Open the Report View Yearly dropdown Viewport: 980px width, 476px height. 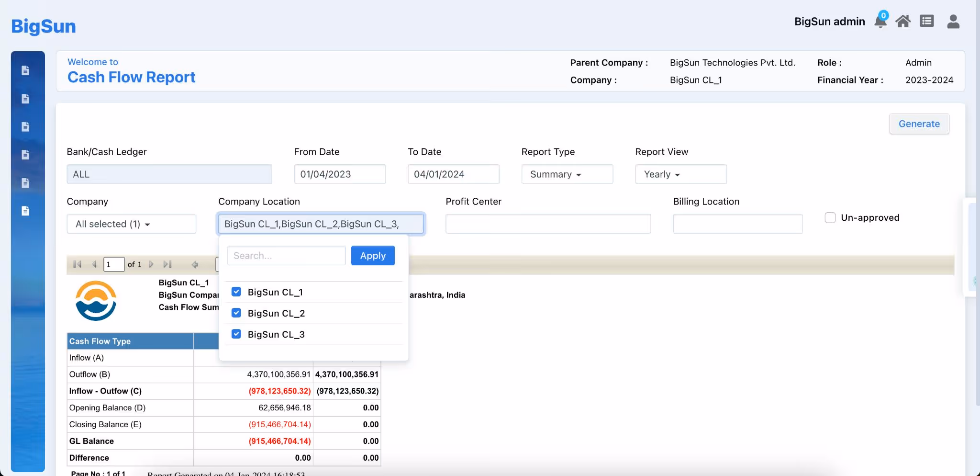coord(681,174)
